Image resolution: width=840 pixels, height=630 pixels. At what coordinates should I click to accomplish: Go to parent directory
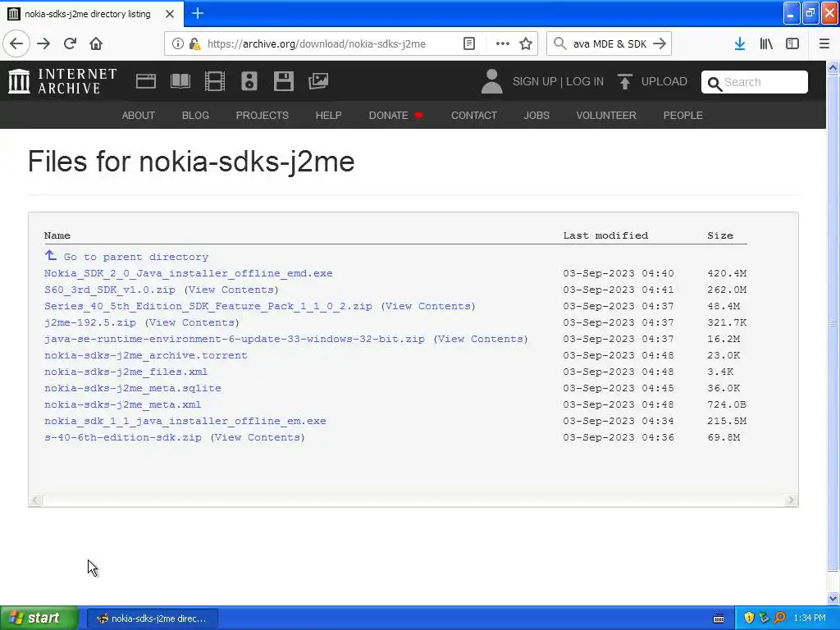pos(126,257)
